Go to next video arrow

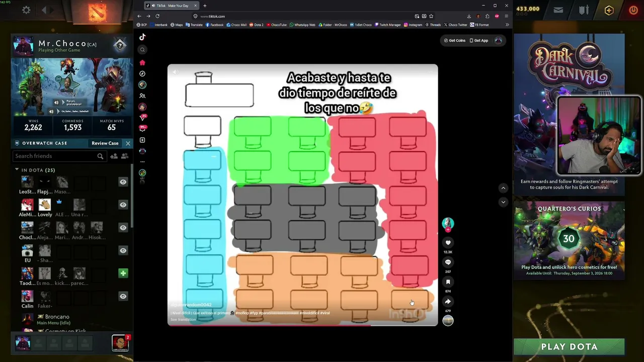[x=503, y=202]
